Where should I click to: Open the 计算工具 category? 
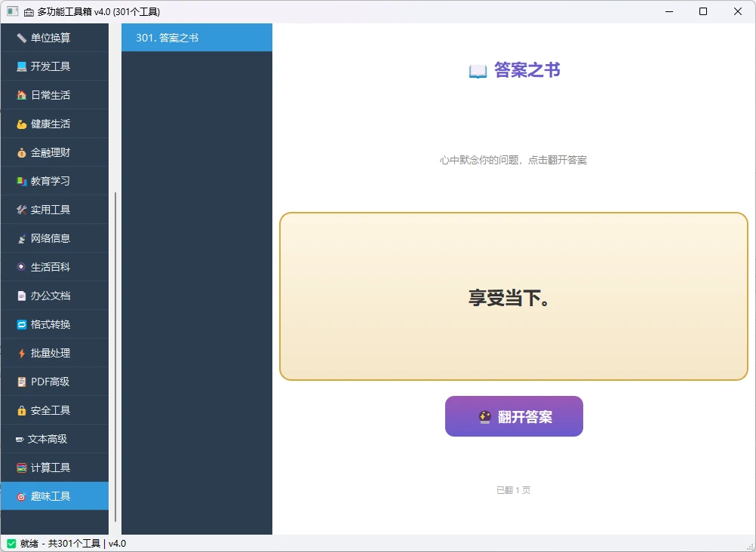pyautogui.click(x=54, y=468)
